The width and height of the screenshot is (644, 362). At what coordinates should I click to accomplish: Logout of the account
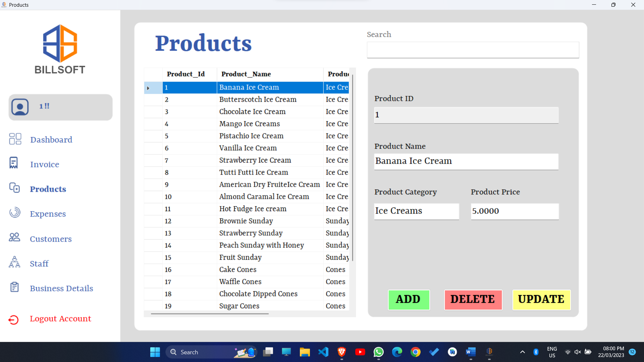pos(60,319)
